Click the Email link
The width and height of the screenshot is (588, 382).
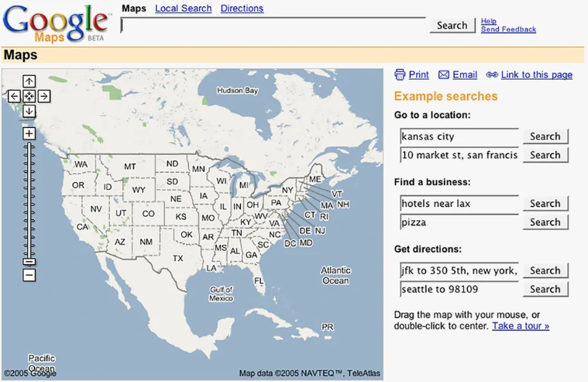coord(465,74)
